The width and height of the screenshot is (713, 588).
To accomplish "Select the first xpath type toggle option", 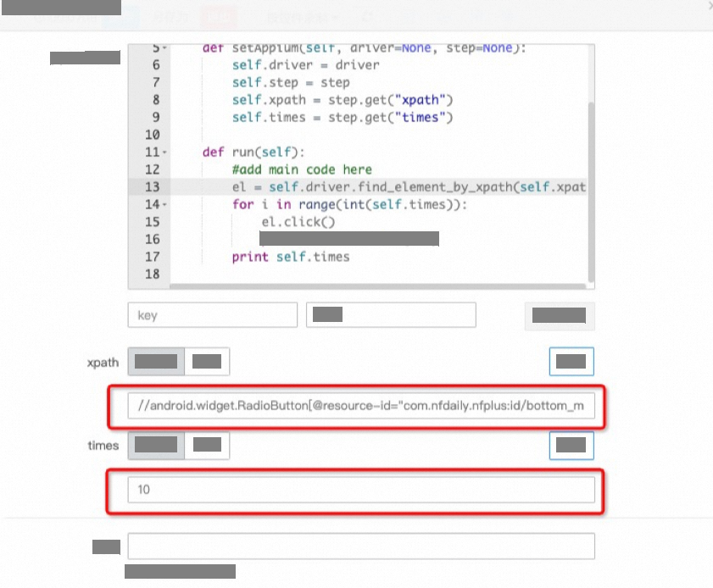I will pyautogui.click(x=156, y=362).
